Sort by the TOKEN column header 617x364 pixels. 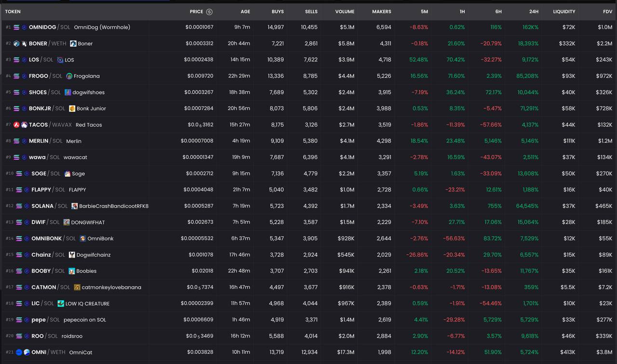13,12
